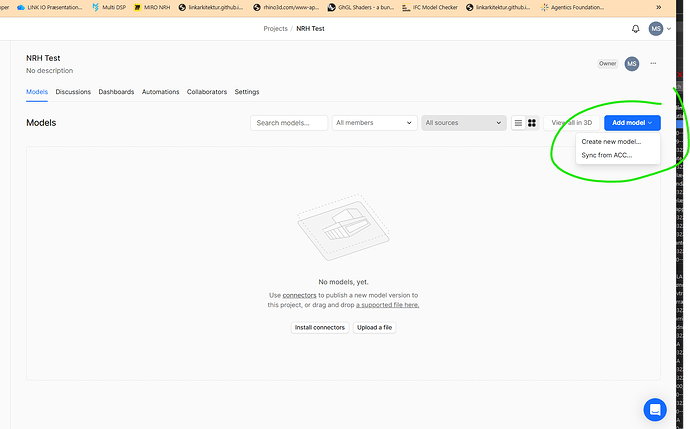690x429 pixels.
Task: Open the project three-dot options menu
Action: point(653,63)
